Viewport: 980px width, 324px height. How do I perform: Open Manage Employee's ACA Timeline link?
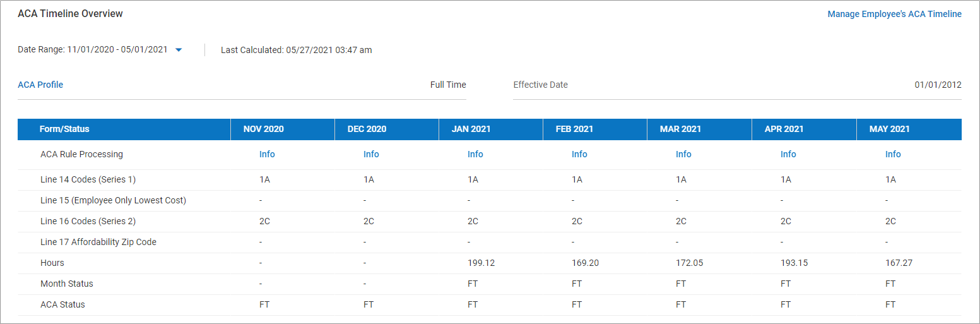[894, 14]
